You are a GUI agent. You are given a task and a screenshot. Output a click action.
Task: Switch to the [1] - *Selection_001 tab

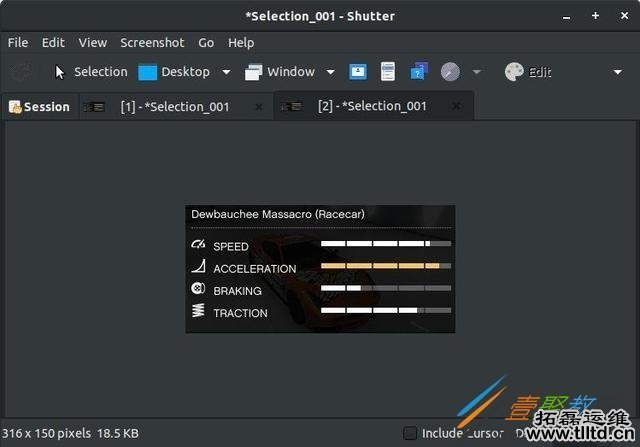point(174,107)
